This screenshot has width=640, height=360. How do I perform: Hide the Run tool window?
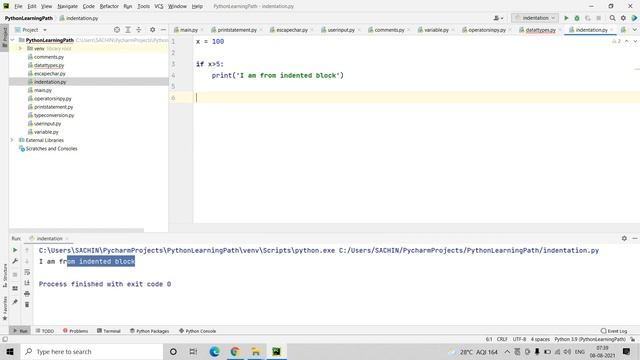tap(635, 238)
